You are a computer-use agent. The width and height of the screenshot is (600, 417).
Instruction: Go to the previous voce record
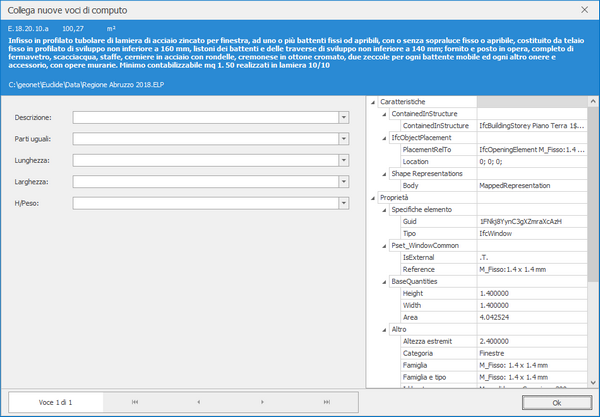(x=199, y=401)
